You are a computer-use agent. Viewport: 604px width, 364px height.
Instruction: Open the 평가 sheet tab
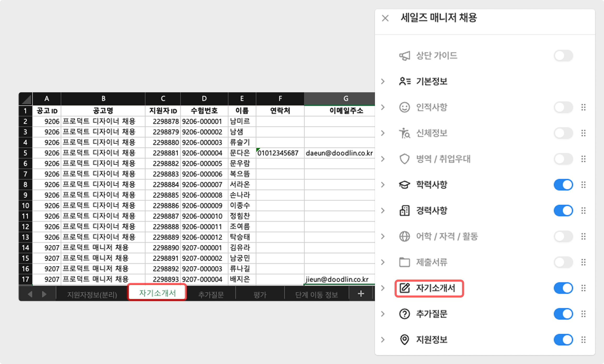pos(260,295)
